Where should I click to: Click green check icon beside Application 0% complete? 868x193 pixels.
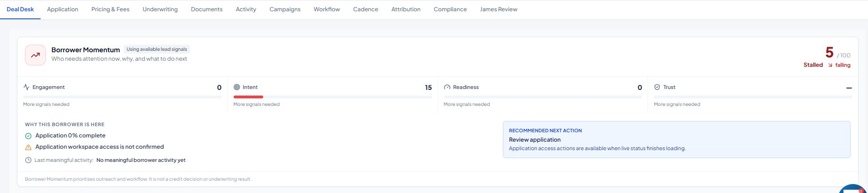point(28,136)
